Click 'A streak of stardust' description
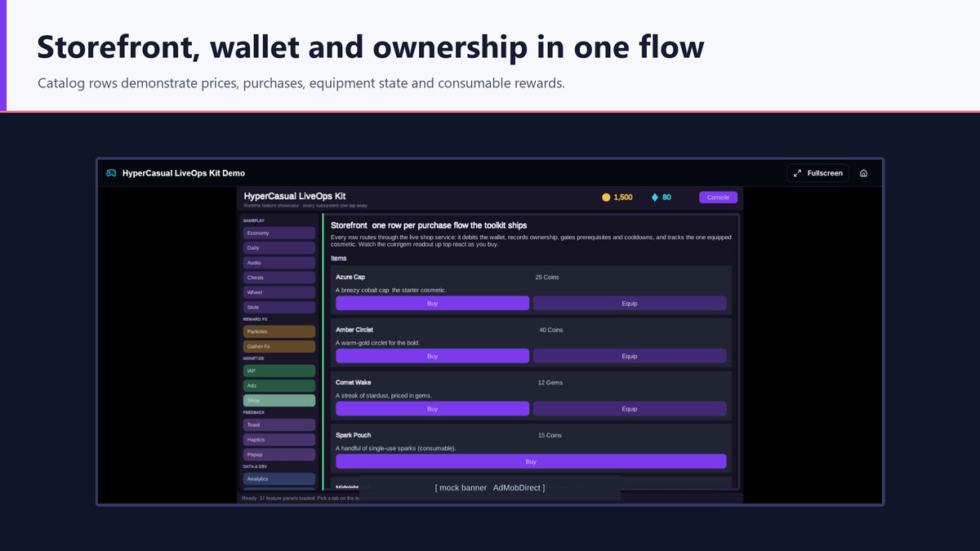The width and height of the screenshot is (980, 551). (384, 395)
